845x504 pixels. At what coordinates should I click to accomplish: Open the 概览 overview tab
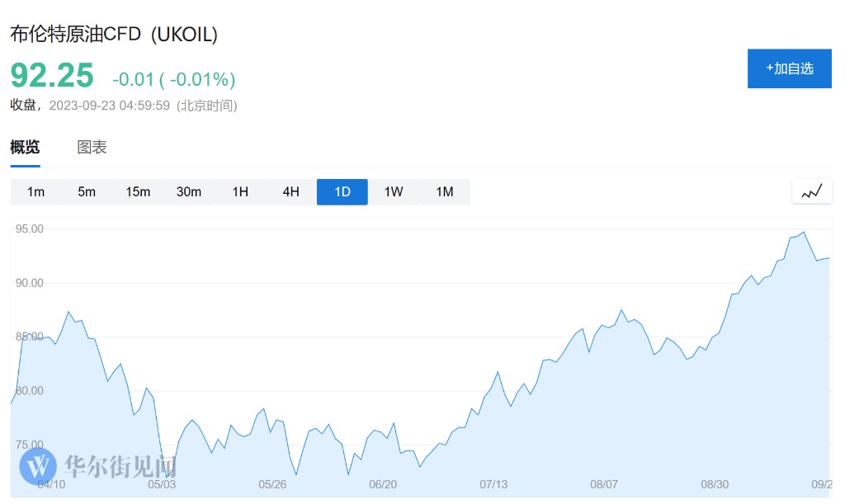pos(25,148)
